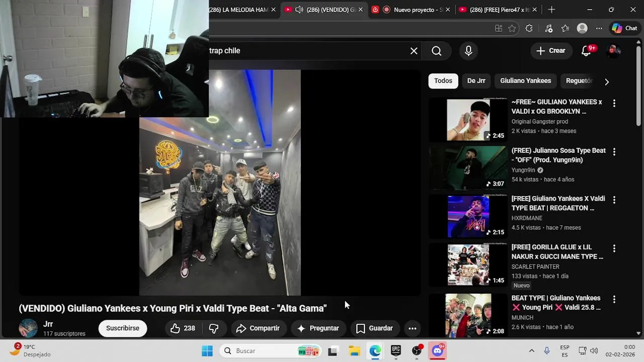Select the Giuliano Yankees filter chip
644x362 pixels.
526,81
